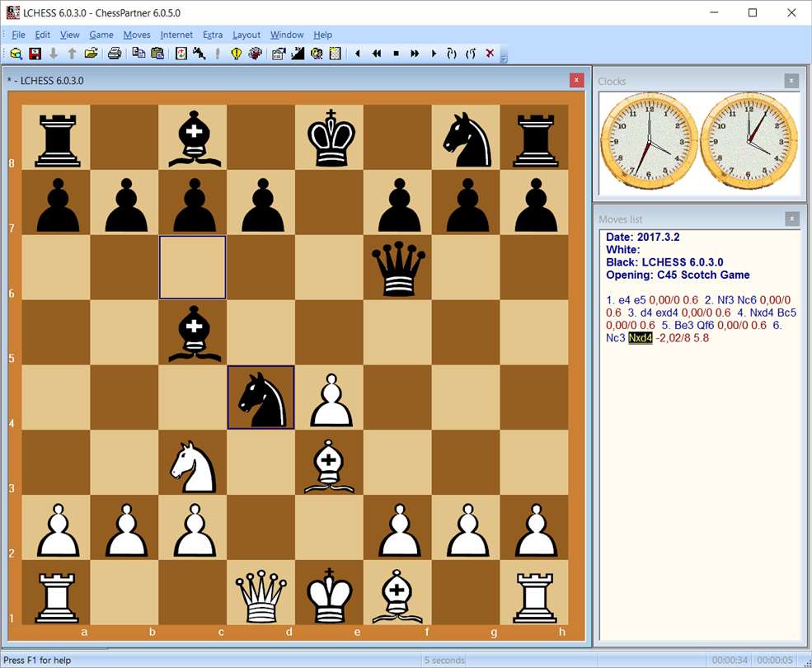This screenshot has width=812, height=668.
Task: Click the left chess clock
Action: (648, 142)
